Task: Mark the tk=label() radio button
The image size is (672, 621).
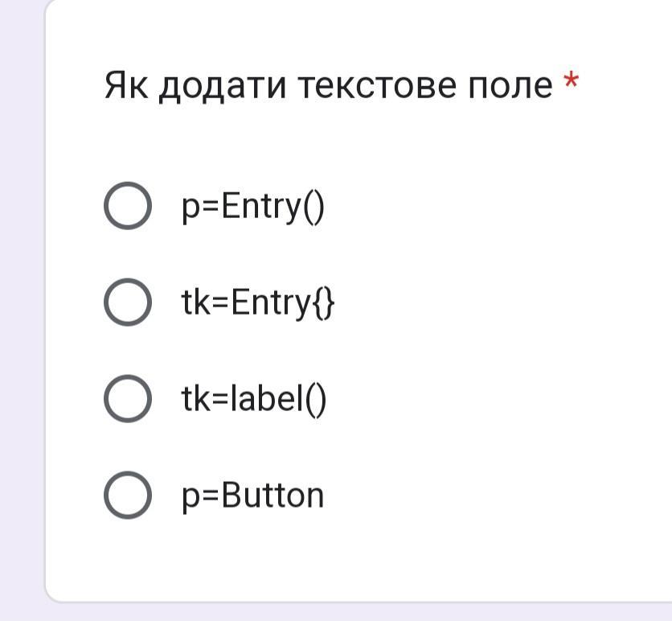Action: [127, 398]
